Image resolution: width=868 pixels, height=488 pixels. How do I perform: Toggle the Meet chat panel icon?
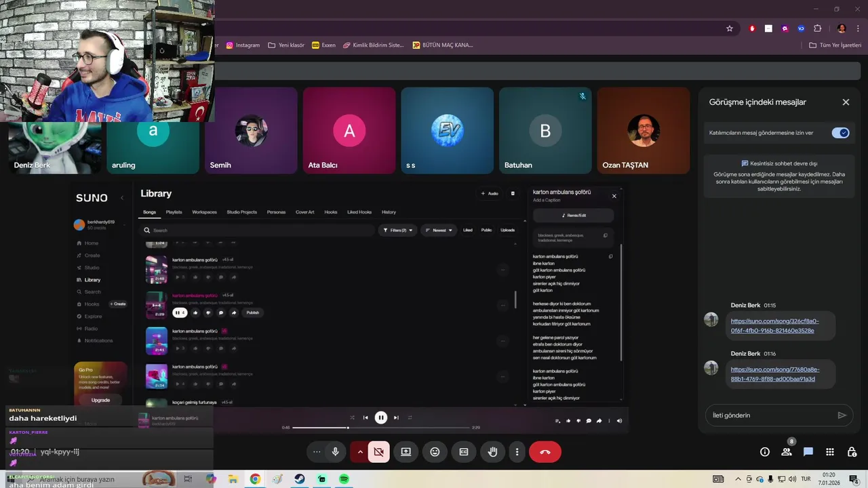[808, 452]
